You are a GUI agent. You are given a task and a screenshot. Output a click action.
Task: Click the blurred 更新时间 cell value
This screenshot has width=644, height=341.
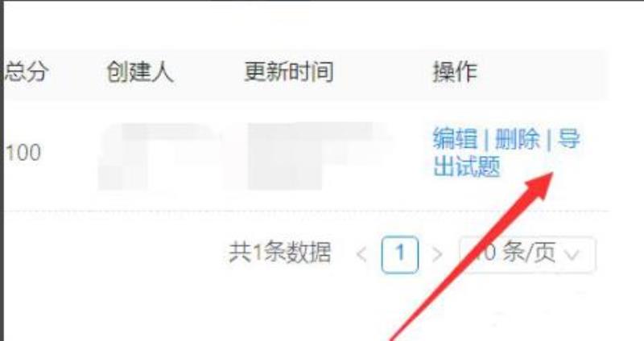316,156
